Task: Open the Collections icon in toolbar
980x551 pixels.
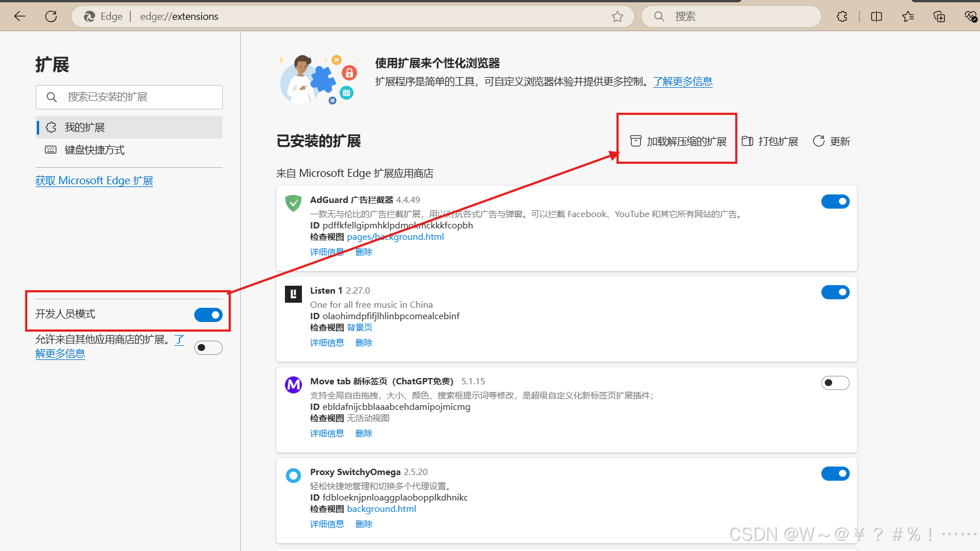Action: point(939,16)
